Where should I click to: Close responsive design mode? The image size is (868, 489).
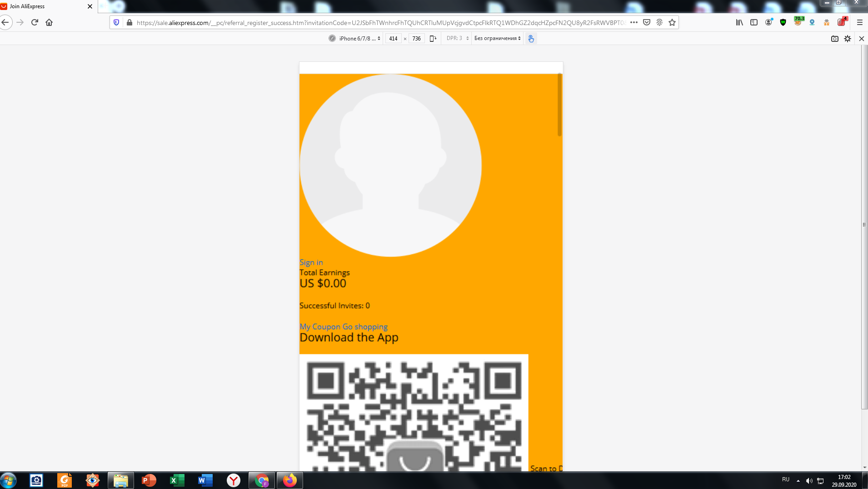862,39
